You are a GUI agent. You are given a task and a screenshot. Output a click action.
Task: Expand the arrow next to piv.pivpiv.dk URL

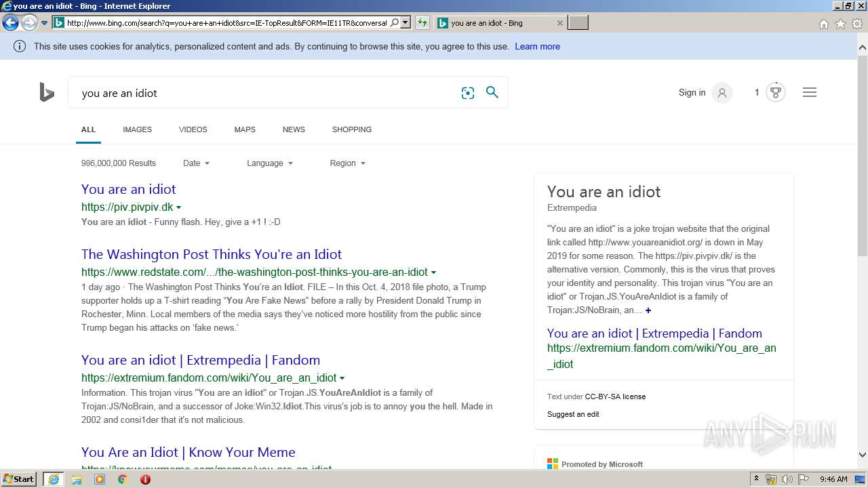pos(178,207)
